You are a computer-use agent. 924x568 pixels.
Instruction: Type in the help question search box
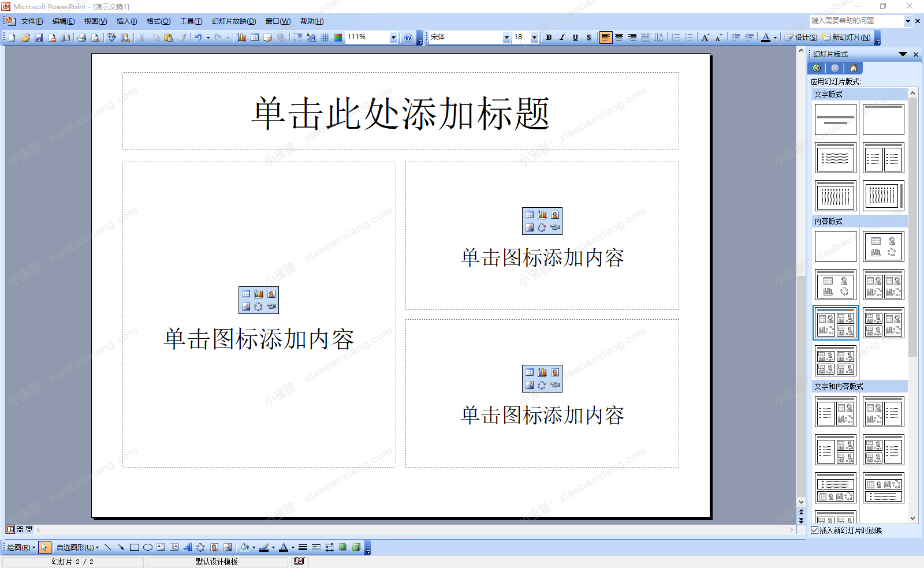[x=856, y=21]
